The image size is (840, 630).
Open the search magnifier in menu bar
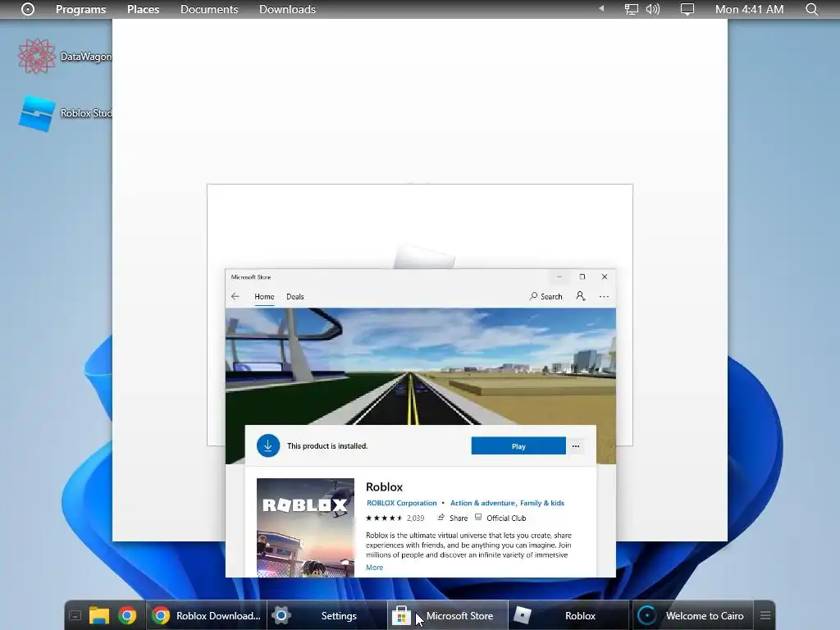point(811,9)
